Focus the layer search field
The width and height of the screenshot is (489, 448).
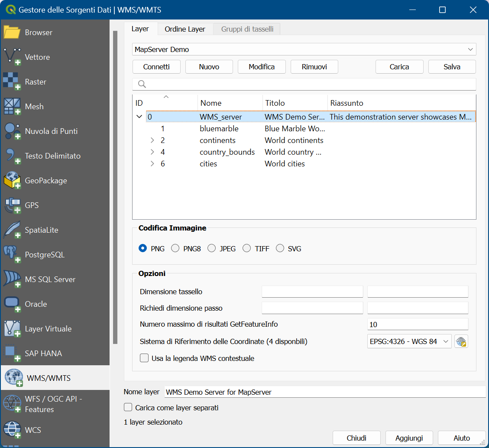pyautogui.click(x=304, y=84)
